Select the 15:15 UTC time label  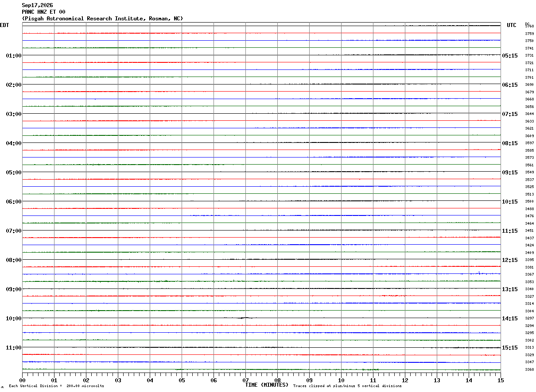pos(510,348)
